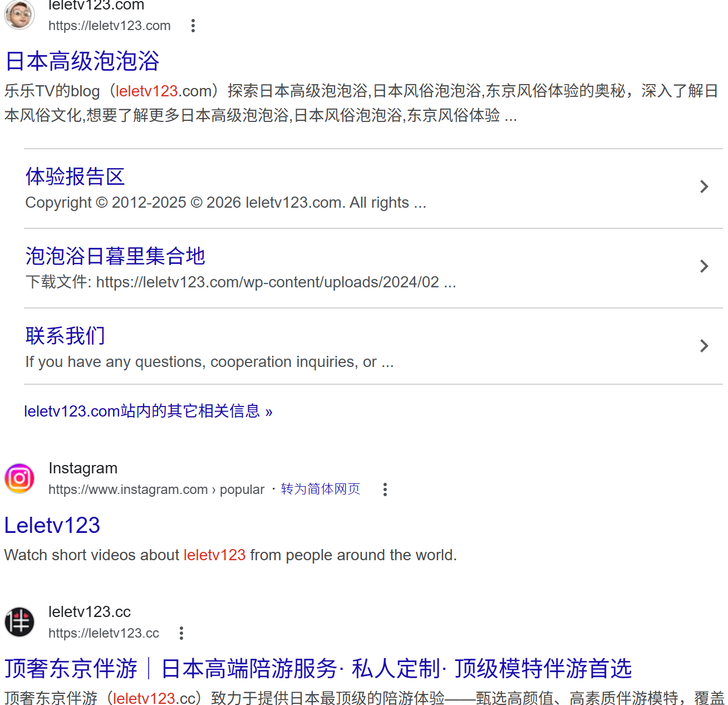The height and width of the screenshot is (705, 728).
Task: Open the 体验报告区 sitelink
Action: [75, 177]
